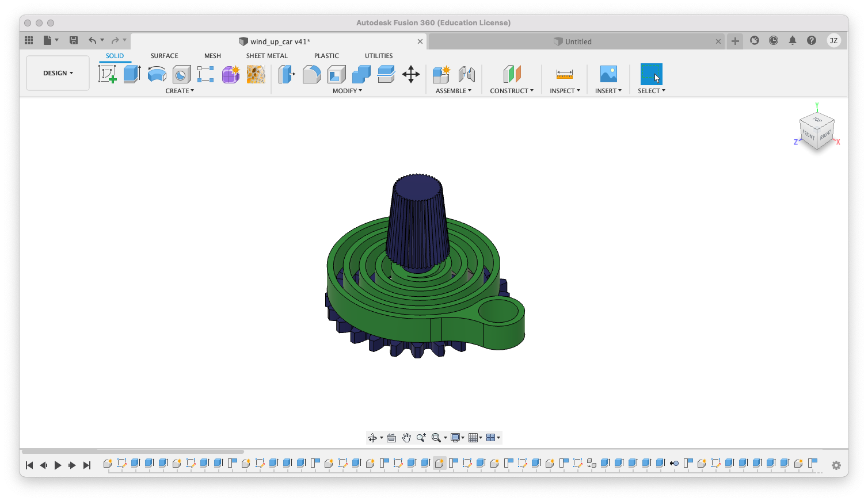
Task: Select the Move/Copy arrows tool
Action: click(411, 74)
